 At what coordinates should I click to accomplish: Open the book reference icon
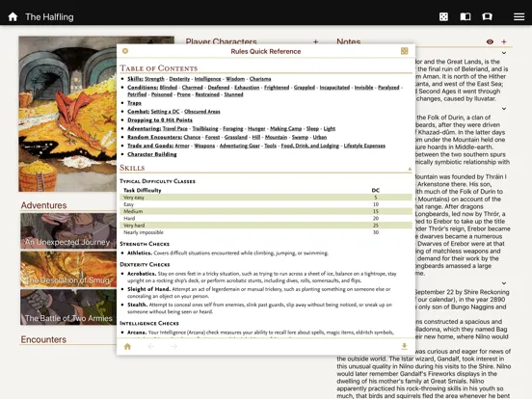click(465, 16)
